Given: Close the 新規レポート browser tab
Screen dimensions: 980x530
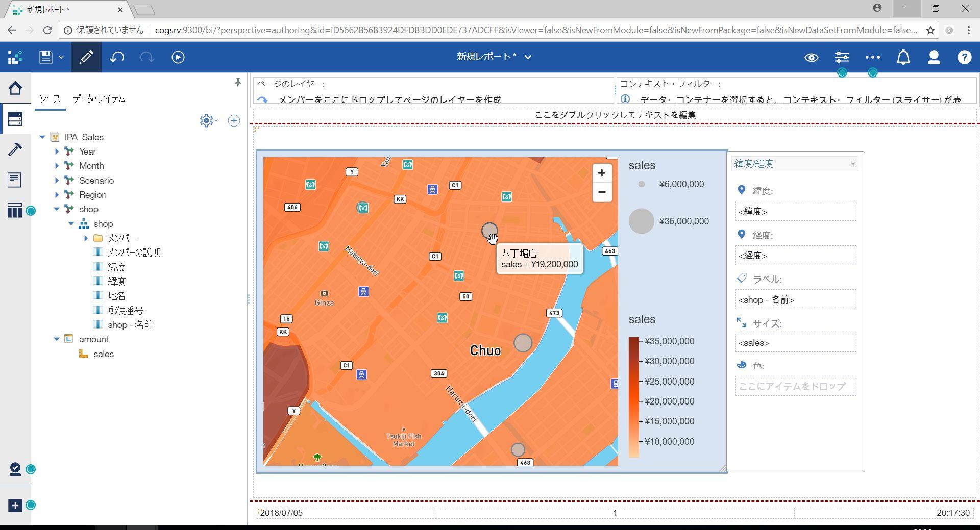Looking at the screenshot, I should point(120,9).
